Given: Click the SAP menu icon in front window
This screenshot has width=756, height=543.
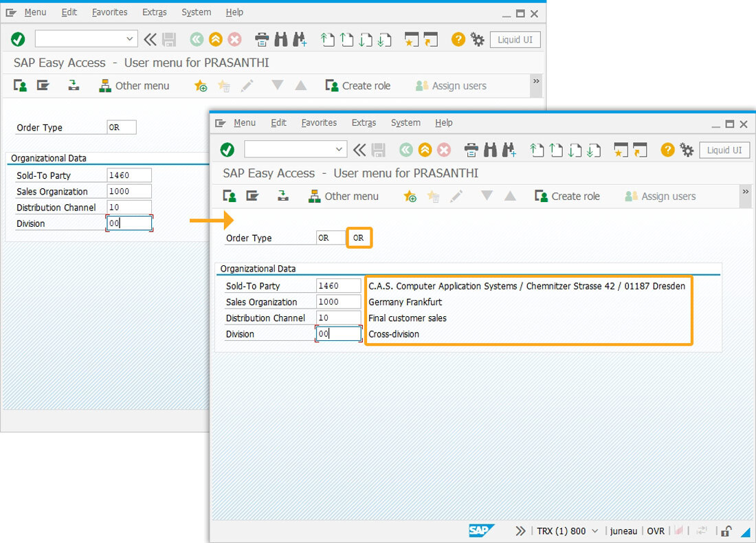Looking at the screenshot, I should 252,196.
